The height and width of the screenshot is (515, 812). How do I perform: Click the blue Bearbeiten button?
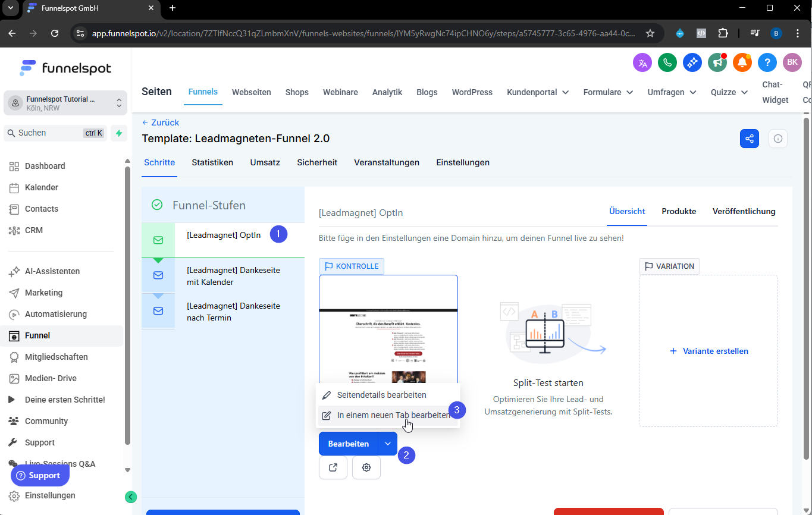pos(349,444)
